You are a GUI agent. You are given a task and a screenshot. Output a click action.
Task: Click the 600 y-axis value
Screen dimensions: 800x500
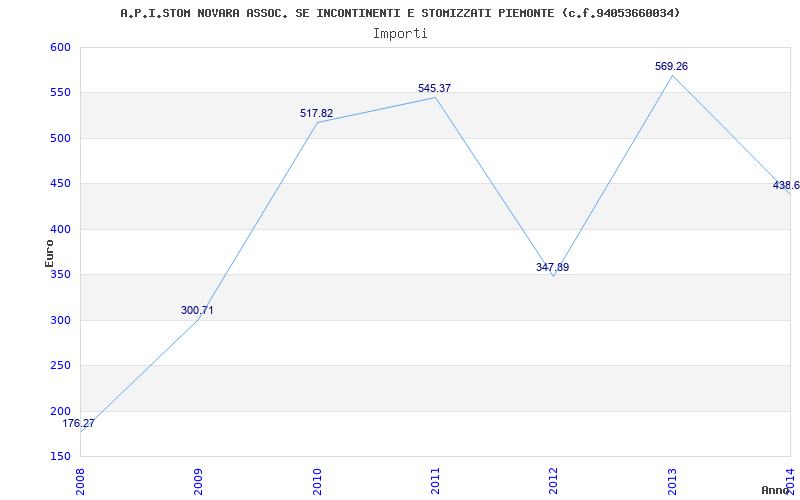[x=60, y=47]
